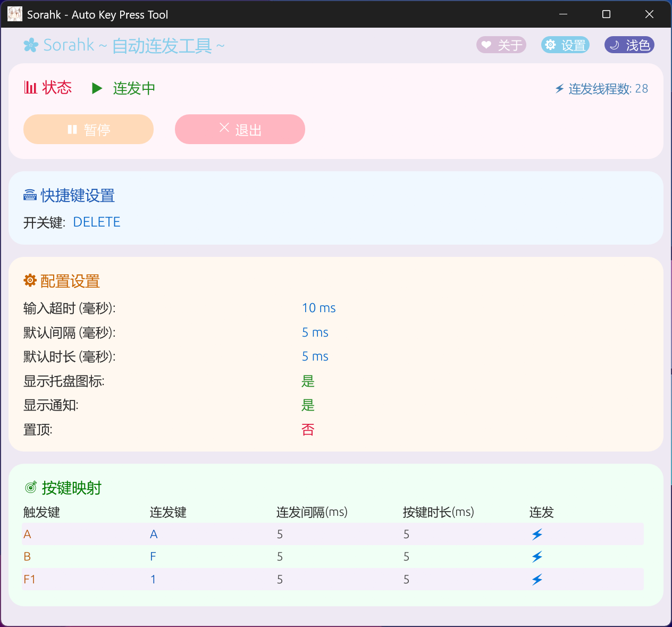Viewport: 672px width, 627px height.
Task: Click the lightning icon in row A
Action: (x=537, y=534)
